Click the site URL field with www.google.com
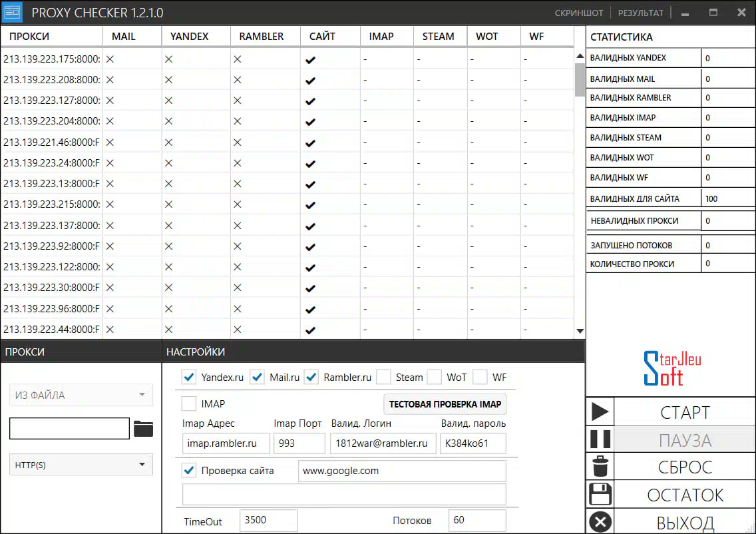The width and height of the screenshot is (756, 534). [x=402, y=471]
